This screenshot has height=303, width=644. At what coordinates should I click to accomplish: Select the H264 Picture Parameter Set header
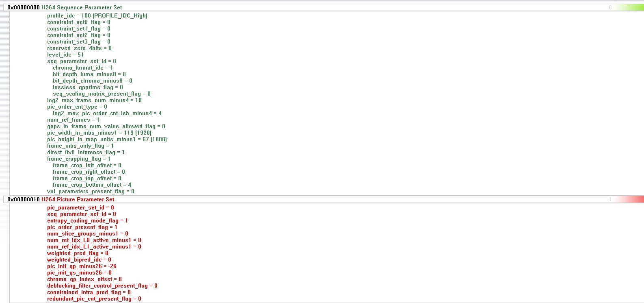(78, 199)
